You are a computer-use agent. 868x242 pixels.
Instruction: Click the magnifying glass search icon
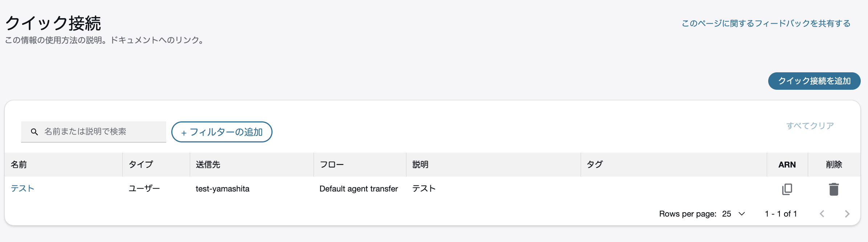(x=34, y=132)
